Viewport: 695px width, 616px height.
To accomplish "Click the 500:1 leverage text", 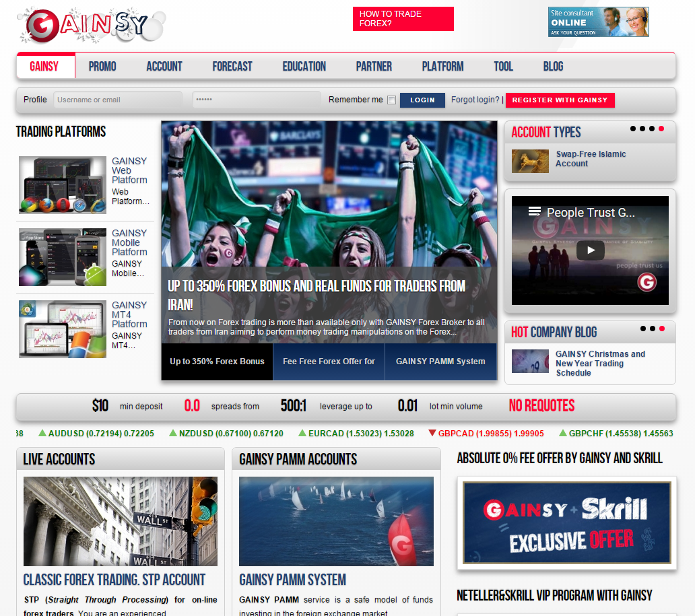I will [326, 406].
